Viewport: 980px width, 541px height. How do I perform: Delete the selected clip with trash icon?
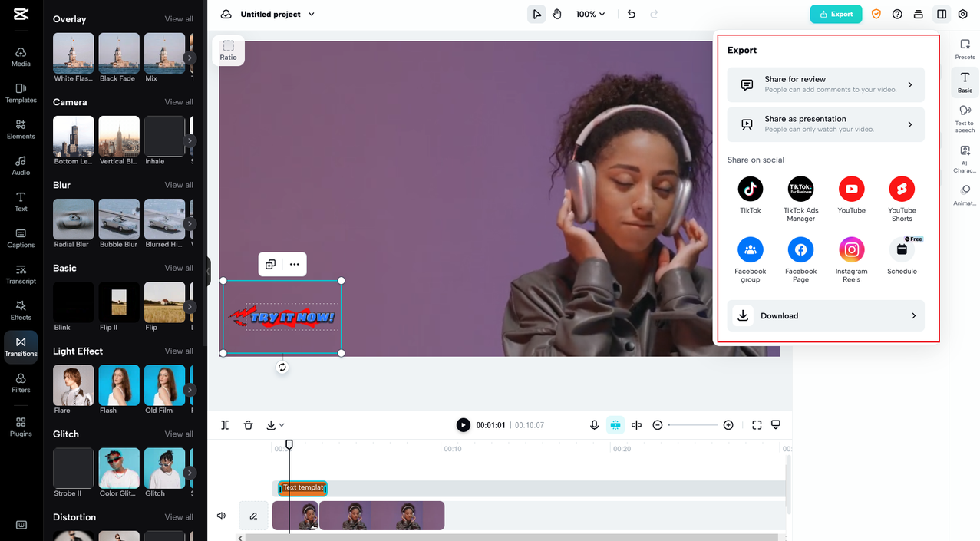[248, 425]
